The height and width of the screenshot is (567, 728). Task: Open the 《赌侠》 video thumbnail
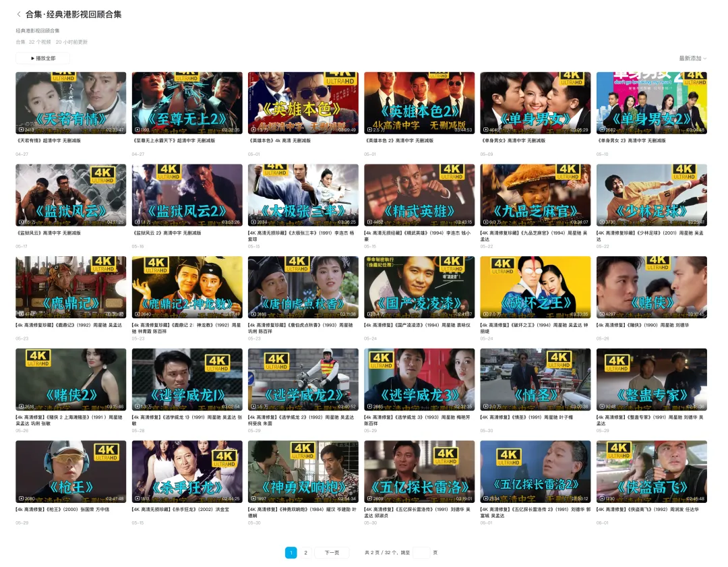[x=652, y=287]
